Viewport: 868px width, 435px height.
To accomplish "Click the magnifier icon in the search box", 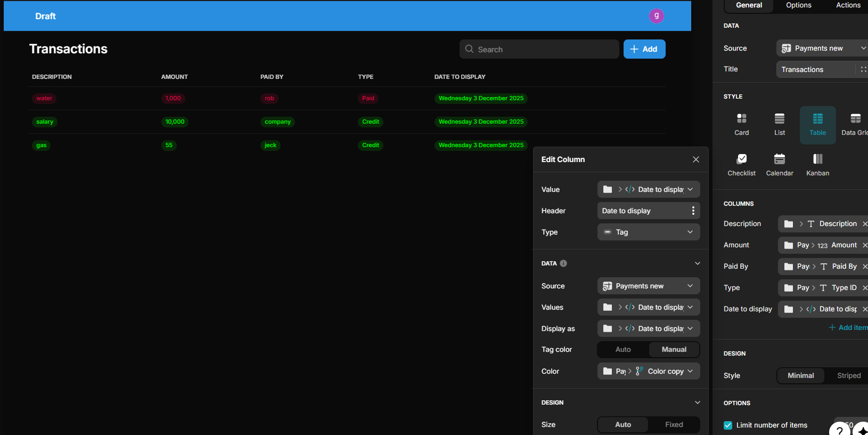I will (469, 49).
